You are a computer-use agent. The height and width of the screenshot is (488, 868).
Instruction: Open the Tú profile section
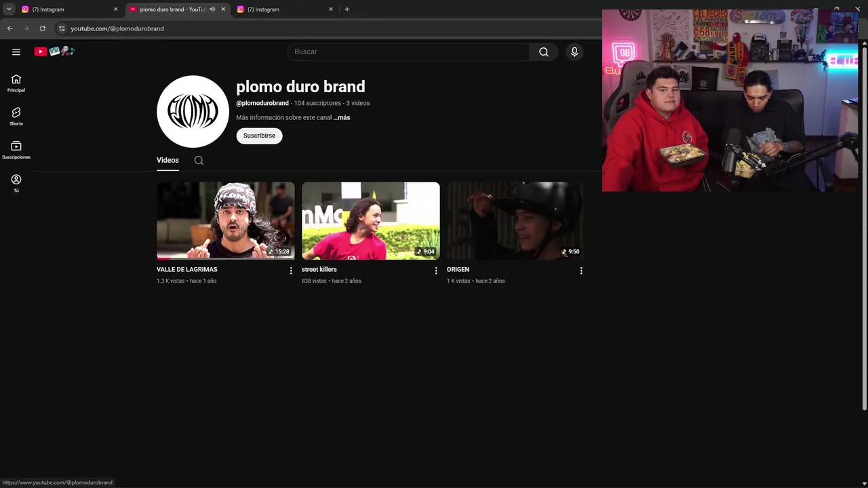tap(16, 183)
